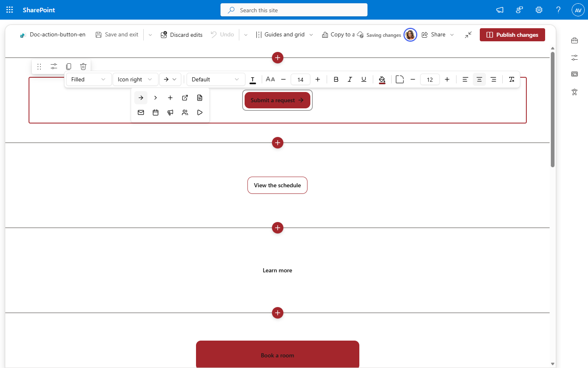Increase font size with plus stepper
Viewport: 588px width, 368px height.
[318, 79]
